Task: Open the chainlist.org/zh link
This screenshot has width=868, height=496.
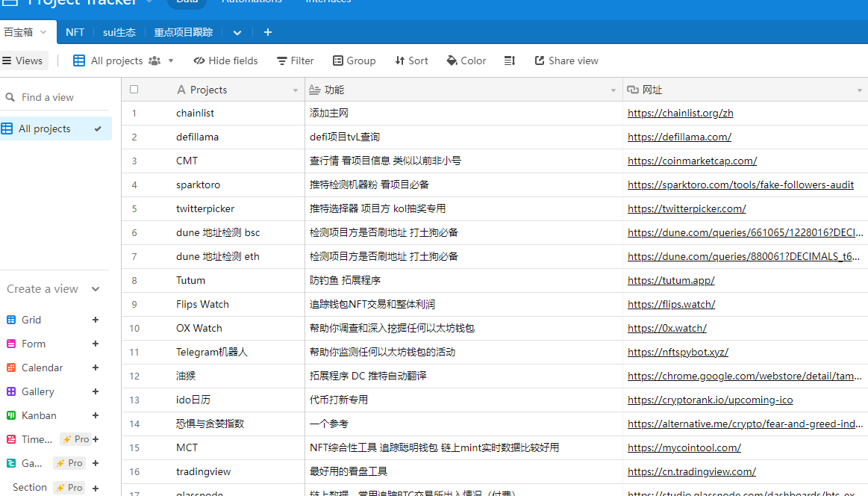Action: coord(681,113)
